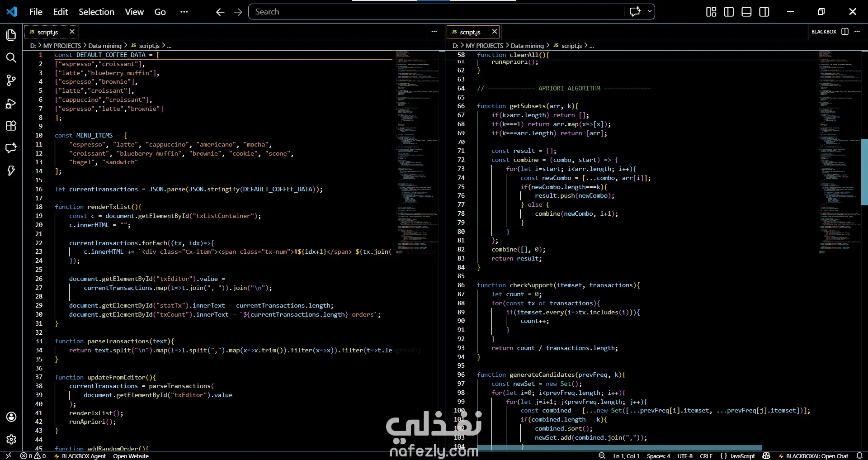Split the right editor group
The width and height of the screenshot is (868, 460).
845,32
